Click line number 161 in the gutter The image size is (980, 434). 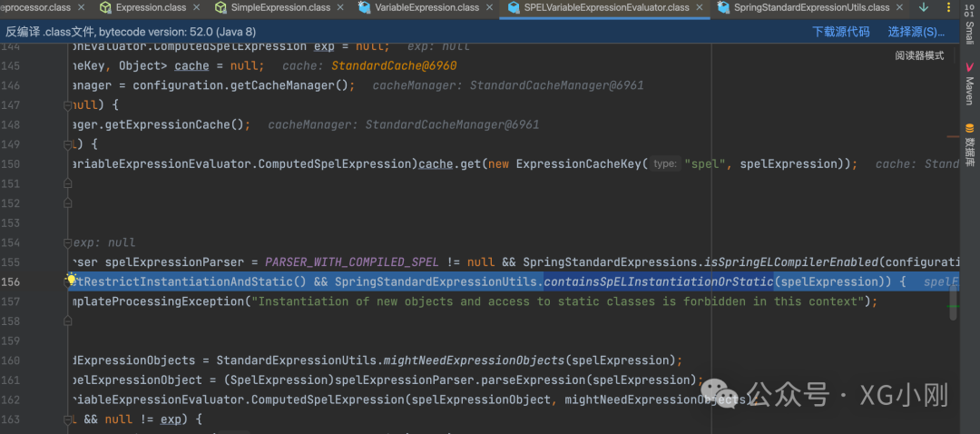(10, 380)
